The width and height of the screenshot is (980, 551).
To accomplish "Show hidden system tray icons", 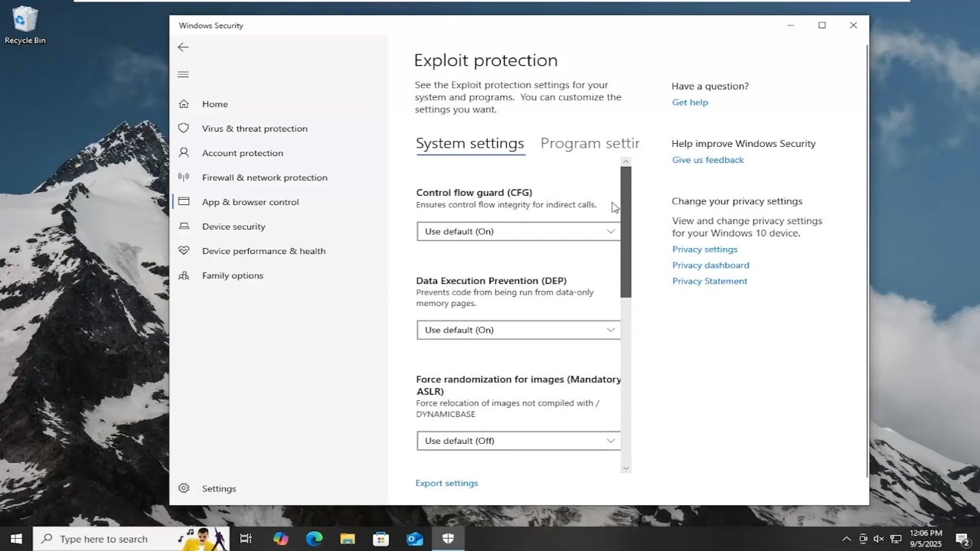I will pos(846,539).
